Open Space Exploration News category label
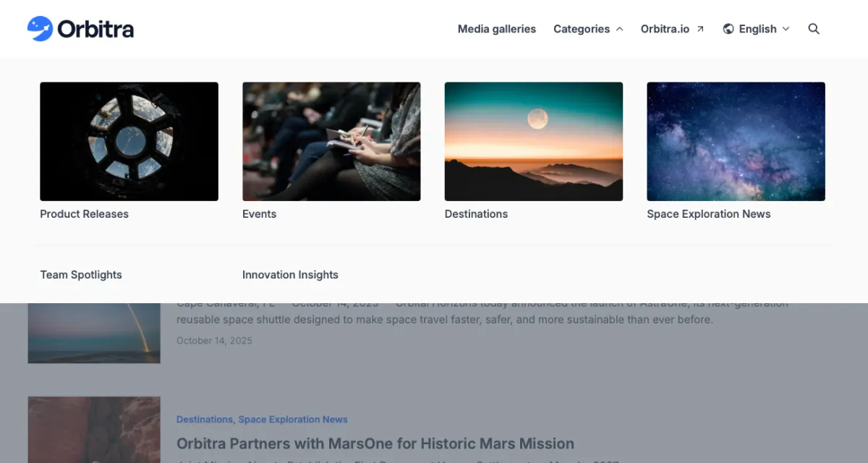 pyautogui.click(x=708, y=214)
